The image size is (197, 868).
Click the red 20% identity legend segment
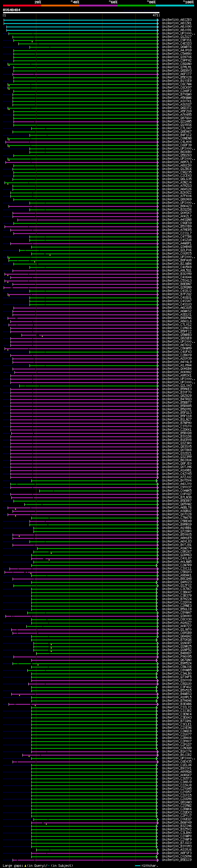pos(22,6)
